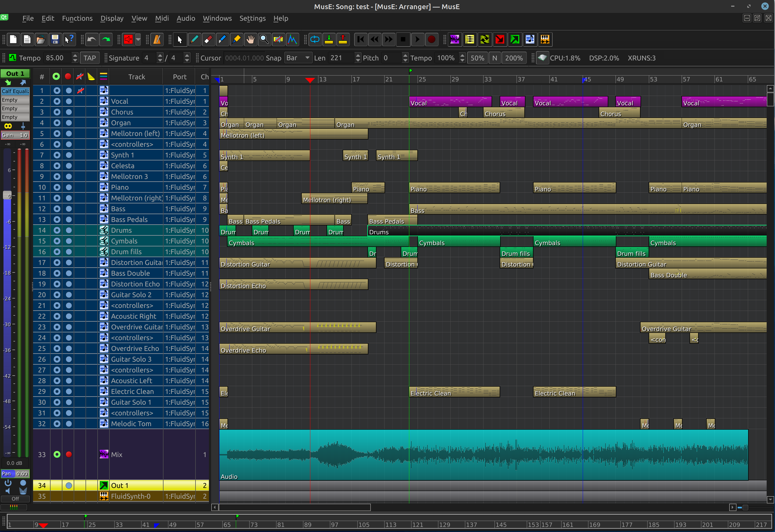Open the Snap Bar dropdown
This screenshot has width=775, height=532.
point(298,58)
